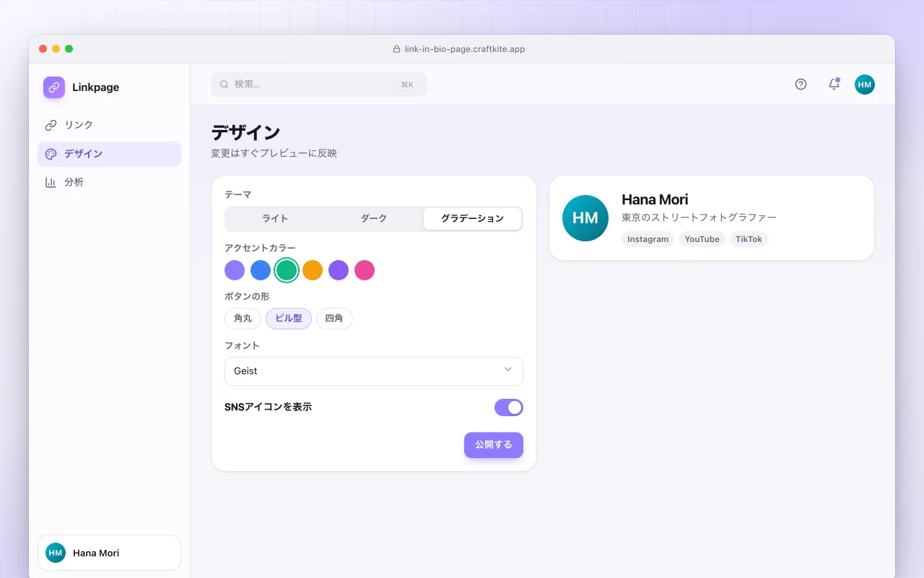Click the search magnifier icon
Image resolution: width=924 pixels, height=578 pixels.
pos(224,85)
